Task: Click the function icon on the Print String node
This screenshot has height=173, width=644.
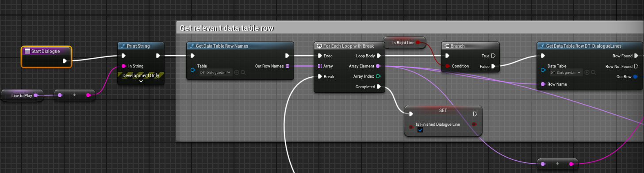Action: [123, 46]
